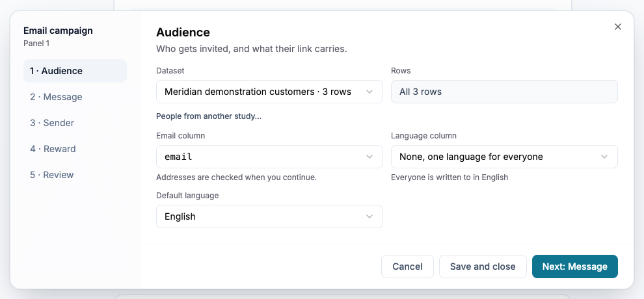Screen dimensions: 644x299
Task: Close the Email campaign dialog
Action: coord(618,27)
